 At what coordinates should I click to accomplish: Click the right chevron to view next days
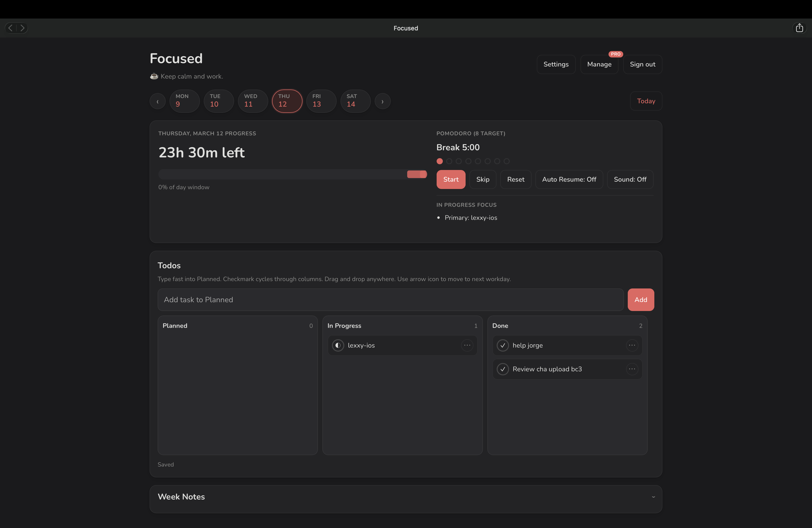click(x=382, y=101)
